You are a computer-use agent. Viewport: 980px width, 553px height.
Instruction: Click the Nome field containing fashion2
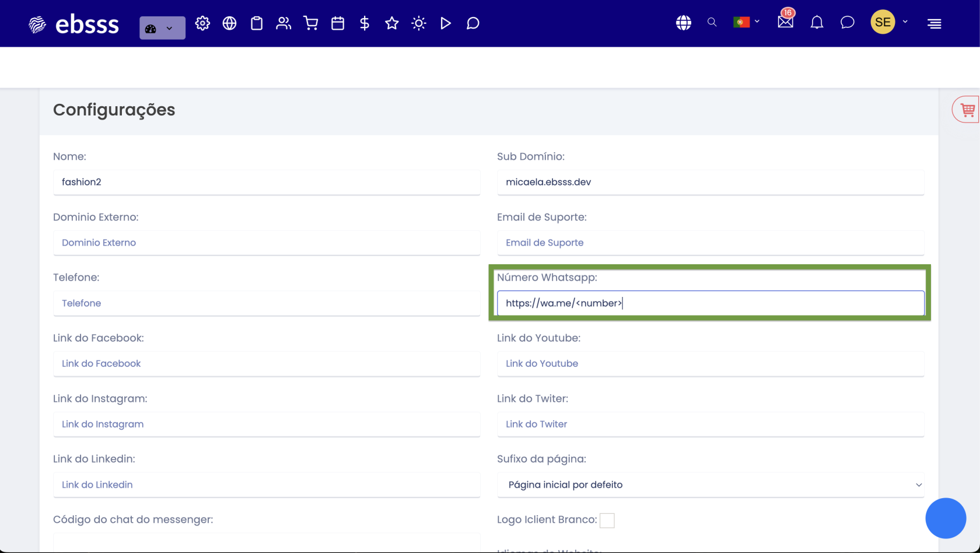267,182
